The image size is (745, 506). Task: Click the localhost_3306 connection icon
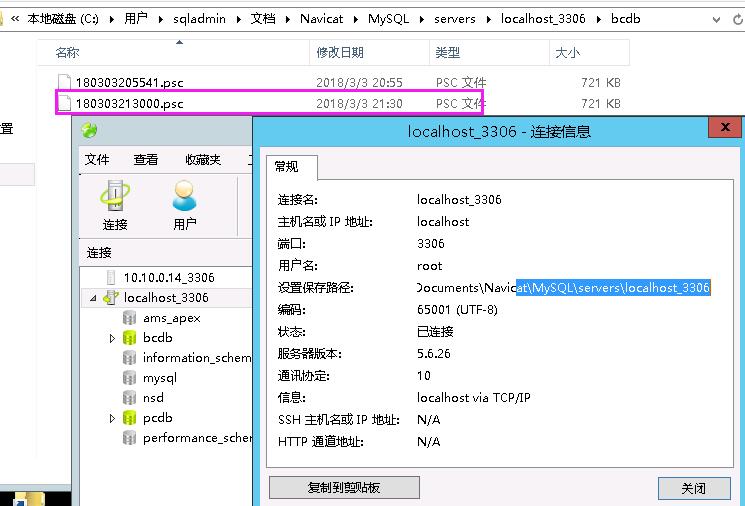click(111, 297)
